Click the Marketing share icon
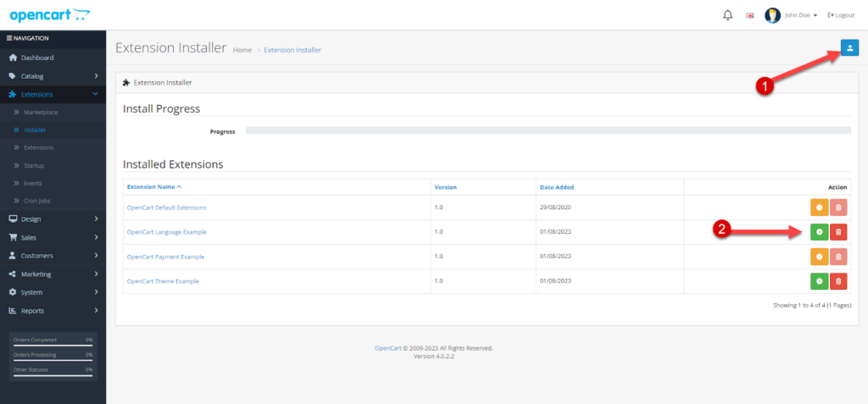 point(13,274)
